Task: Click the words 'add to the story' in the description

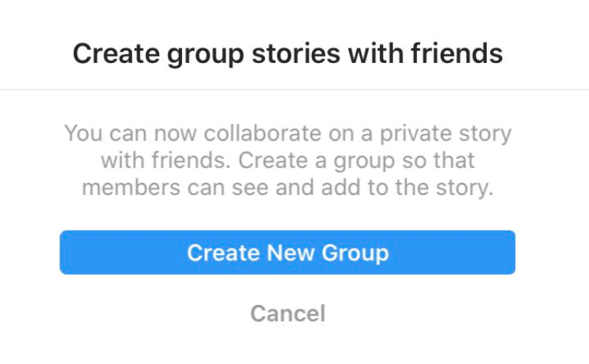Action: click(x=407, y=188)
